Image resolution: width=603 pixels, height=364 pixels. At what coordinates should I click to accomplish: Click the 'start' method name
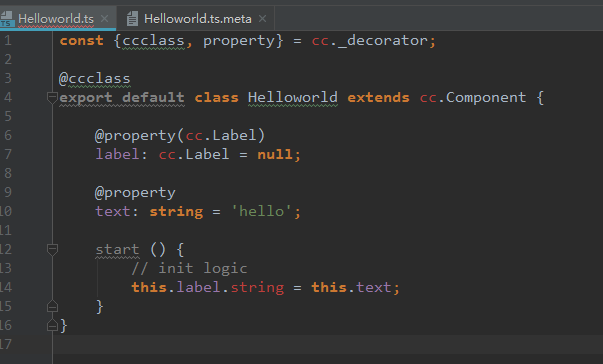(x=117, y=250)
